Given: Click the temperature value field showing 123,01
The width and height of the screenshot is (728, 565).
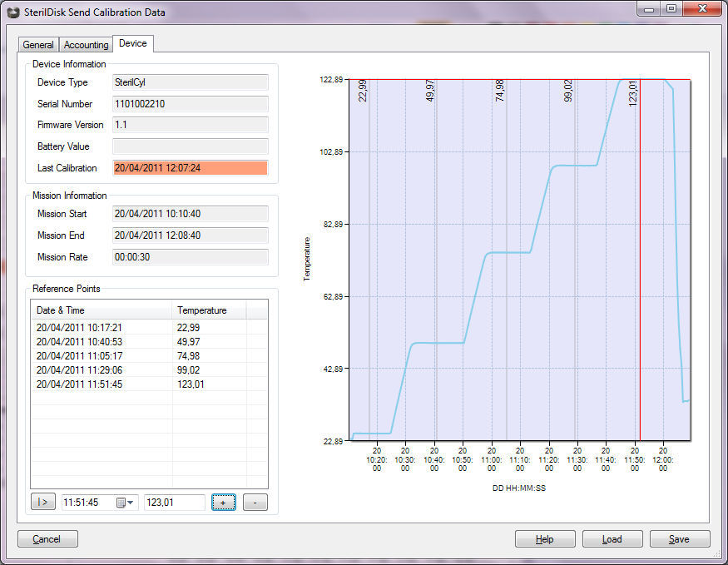Looking at the screenshot, I should pyautogui.click(x=173, y=501).
